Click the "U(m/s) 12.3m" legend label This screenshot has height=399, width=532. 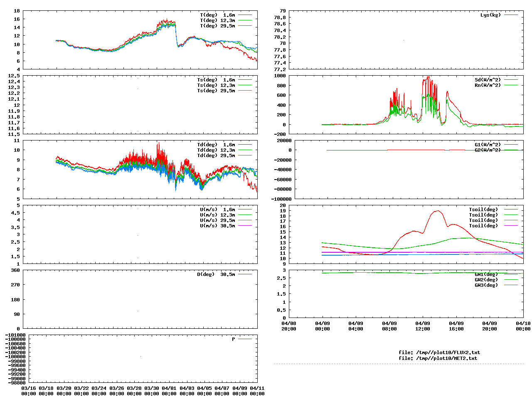pos(217,215)
